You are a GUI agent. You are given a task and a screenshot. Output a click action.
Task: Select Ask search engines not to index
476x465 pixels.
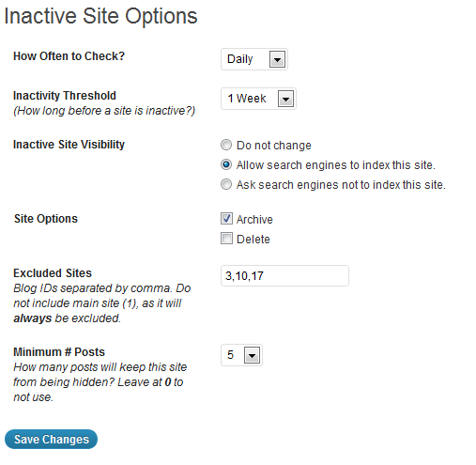click(x=226, y=184)
